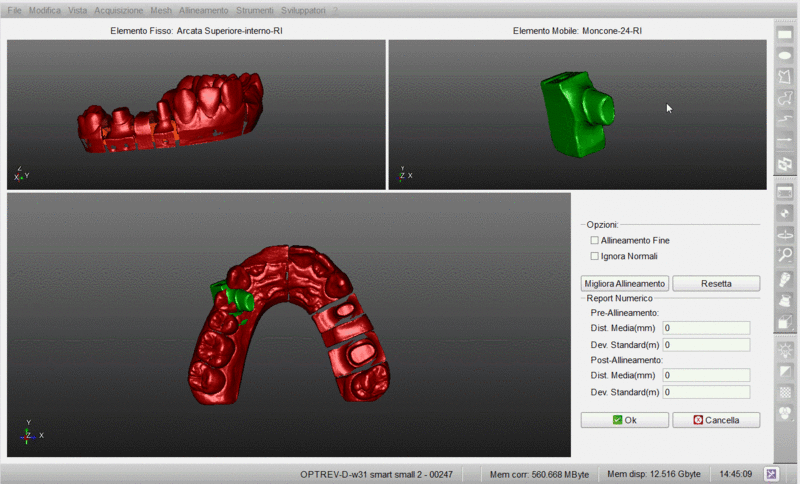Tick the Ignora Normali checkbox
Screen dimensions: 800x484
pos(595,256)
